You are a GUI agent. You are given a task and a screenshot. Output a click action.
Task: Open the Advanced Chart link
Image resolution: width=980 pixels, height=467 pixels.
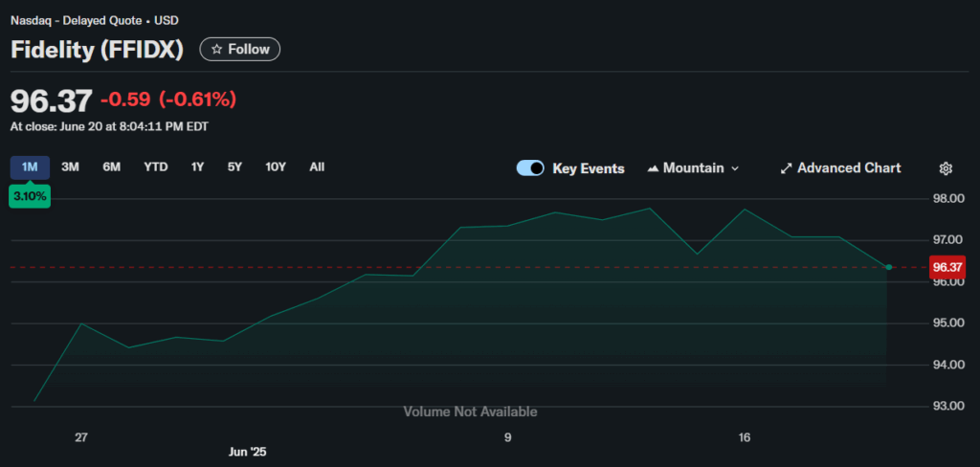(x=840, y=168)
